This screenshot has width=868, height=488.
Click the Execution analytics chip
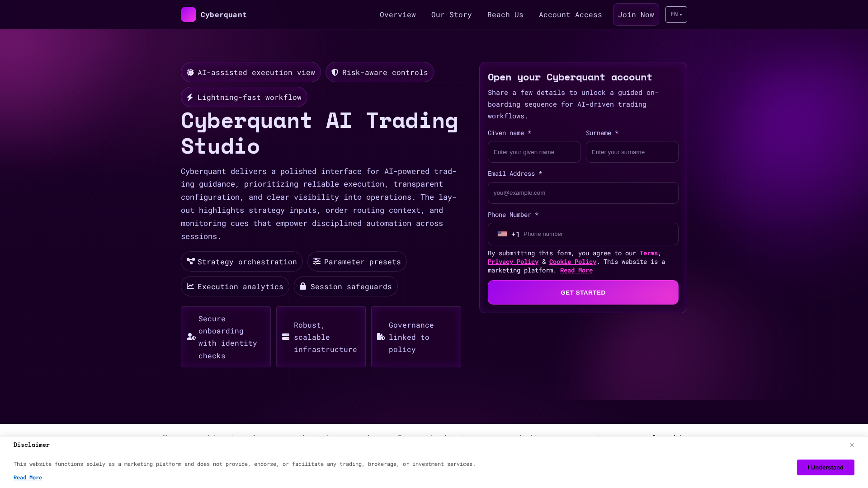[235, 286]
